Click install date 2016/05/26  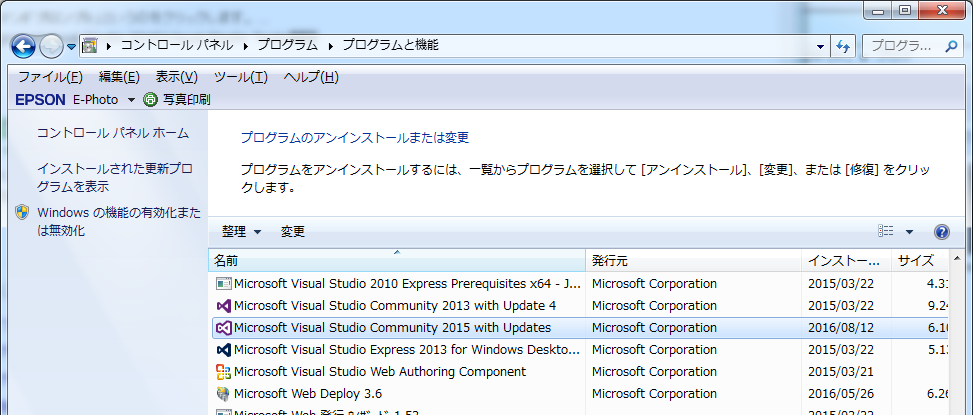point(841,393)
